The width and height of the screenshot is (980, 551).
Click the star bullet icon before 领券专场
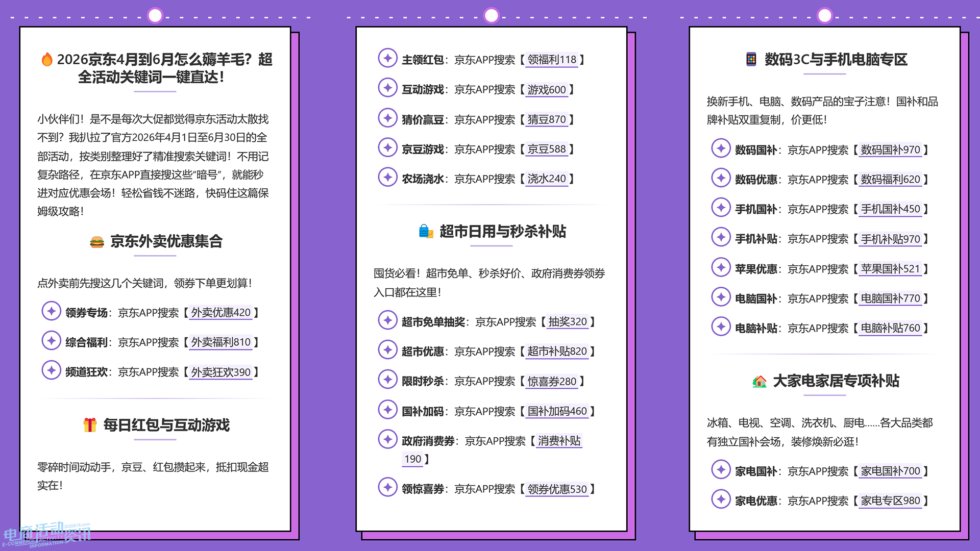pyautogui.click(x=52, y=311)
